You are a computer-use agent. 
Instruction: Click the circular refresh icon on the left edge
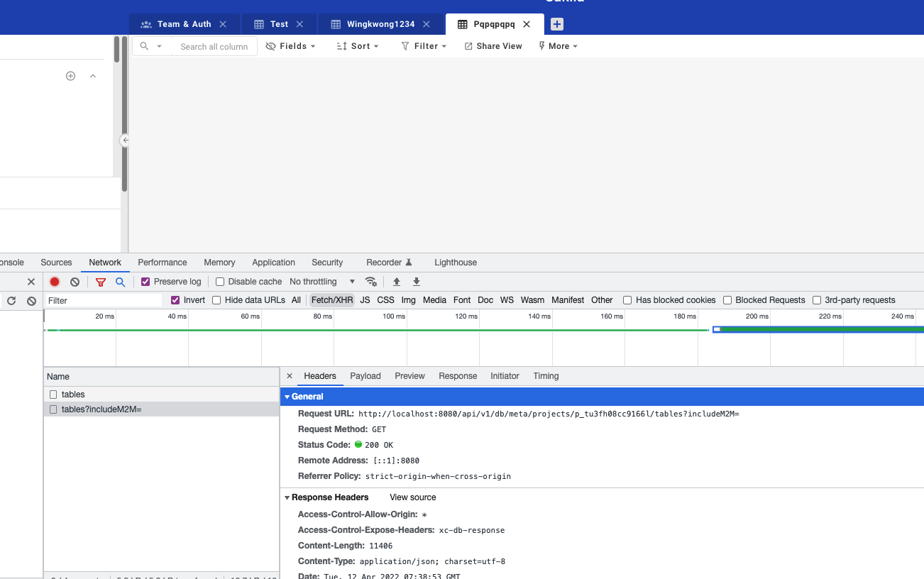[11, 299]
